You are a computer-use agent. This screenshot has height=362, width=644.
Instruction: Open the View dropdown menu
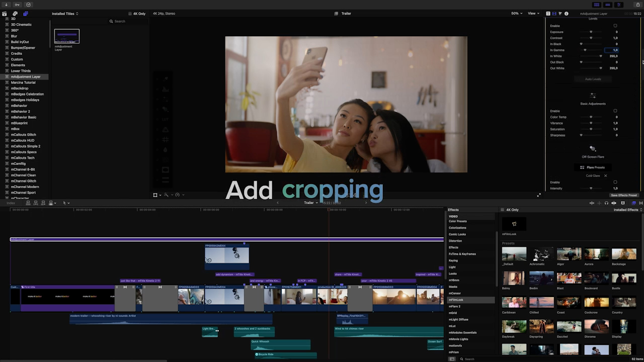tap(533, 14)
